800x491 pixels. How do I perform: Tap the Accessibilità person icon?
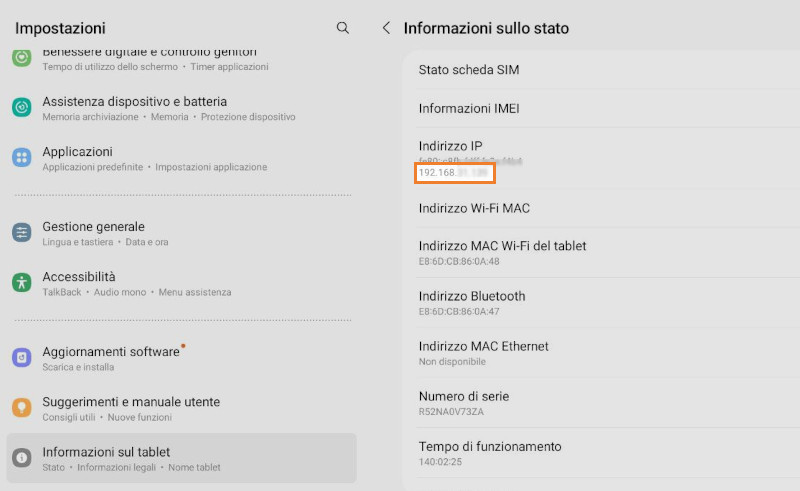pyautogui.click(x=21, y=282)
